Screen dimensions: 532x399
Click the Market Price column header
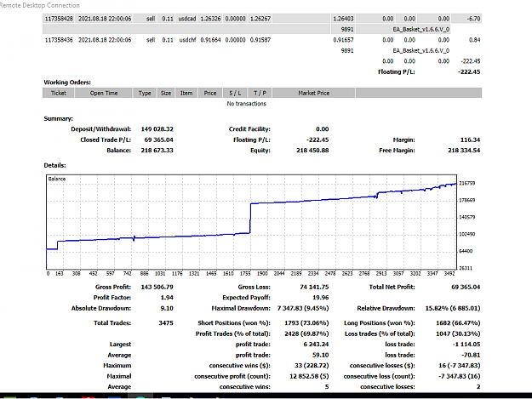click(x=314, y=93)
